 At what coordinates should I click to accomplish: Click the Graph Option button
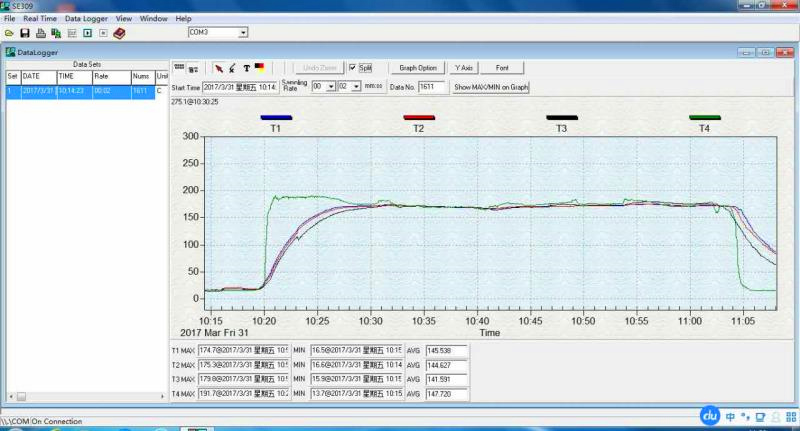tap(418, 68)
